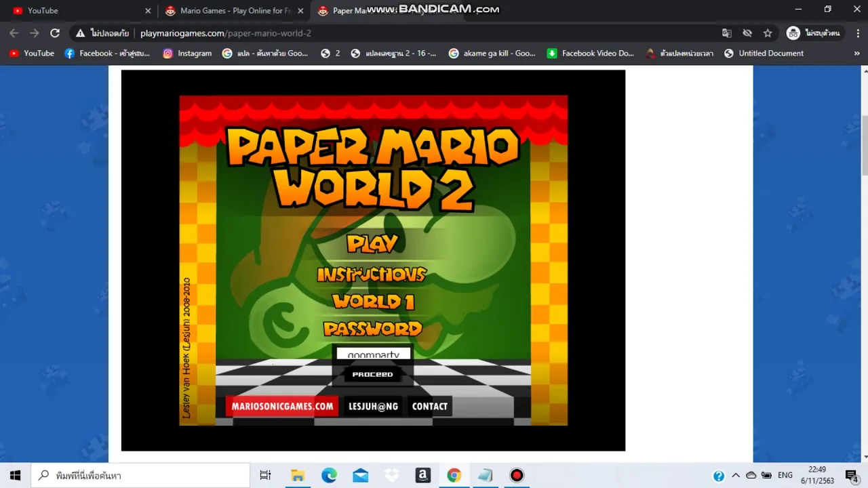The height and width of the screenshot is (488, 868).
Task: Choose the PASSWORD option in game menu
Action: [x=373, y=329]
